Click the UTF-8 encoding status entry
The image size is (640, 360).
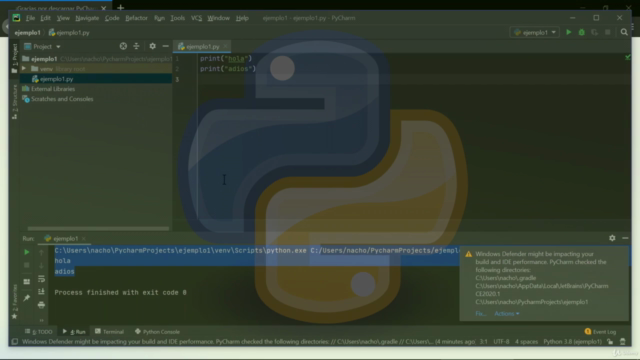[x=501, y=342]
